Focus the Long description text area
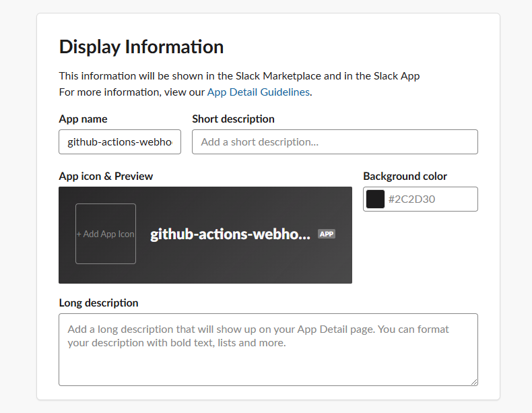Viewport: 532px width, 413px height. point(269,350)
